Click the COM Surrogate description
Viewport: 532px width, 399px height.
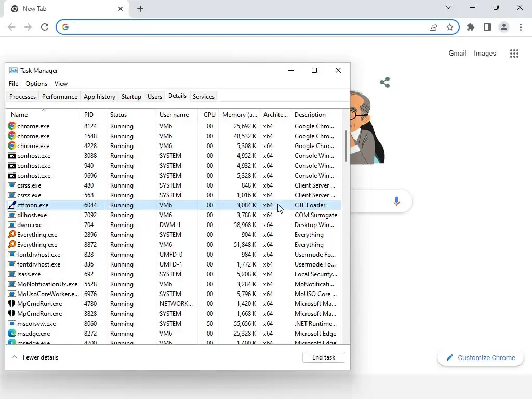pyautogui.click(x=316, y=215)
